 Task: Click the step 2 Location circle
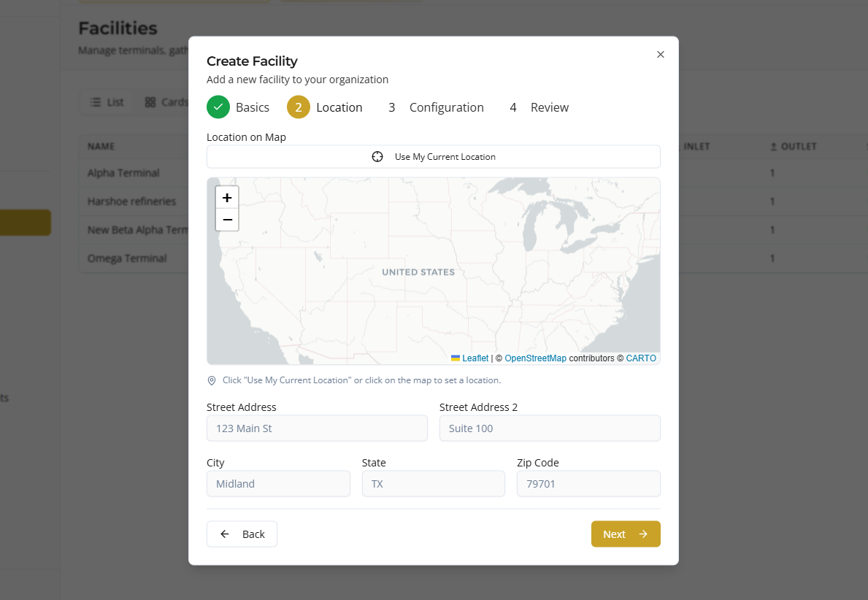click(x=299, y=107)
